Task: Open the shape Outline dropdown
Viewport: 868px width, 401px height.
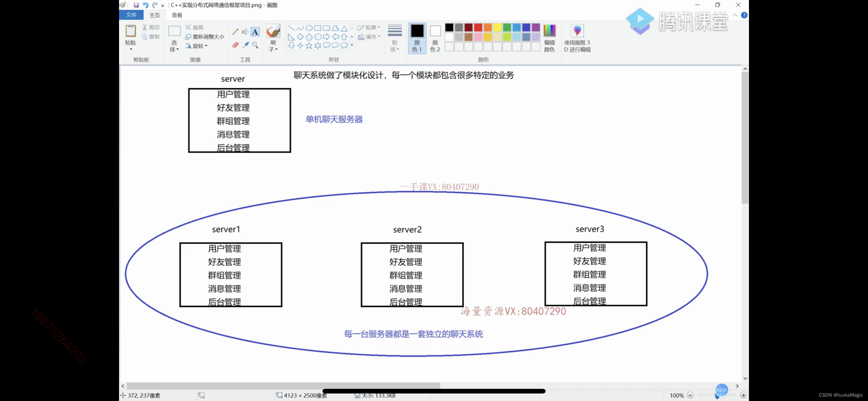Action: 369,27
